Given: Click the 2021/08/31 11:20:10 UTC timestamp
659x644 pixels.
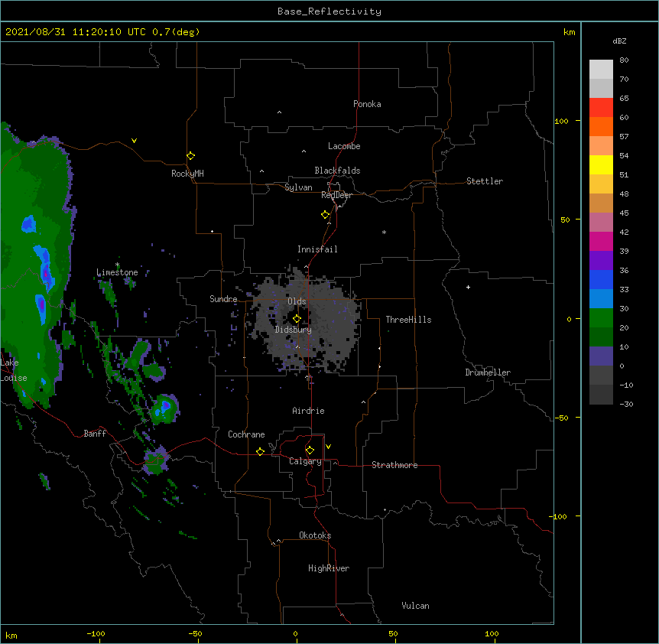Looking at the screenshot, I should pos(76,32).
